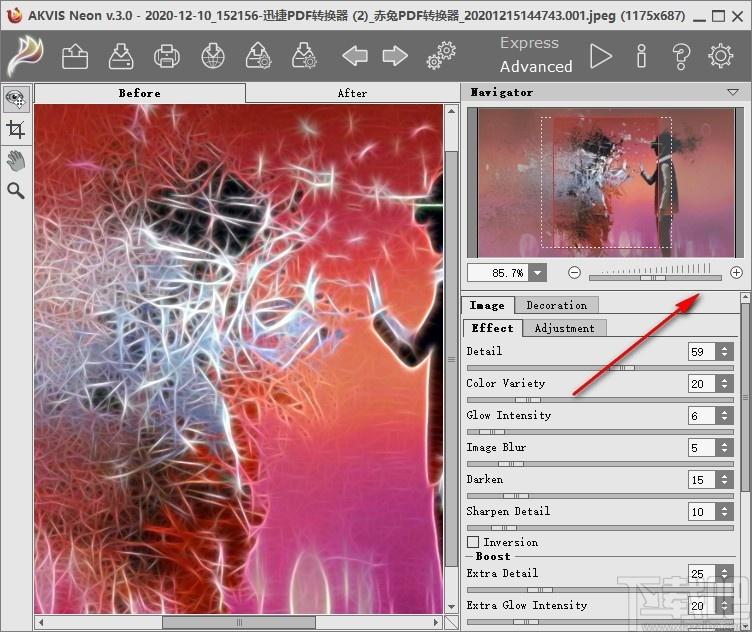Select the Effect tab

pyautogui.click(x=493, y=328)
